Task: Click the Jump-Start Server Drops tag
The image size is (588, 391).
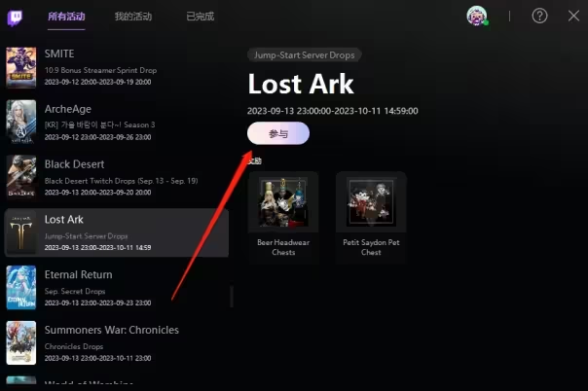Action: (304, 55)
